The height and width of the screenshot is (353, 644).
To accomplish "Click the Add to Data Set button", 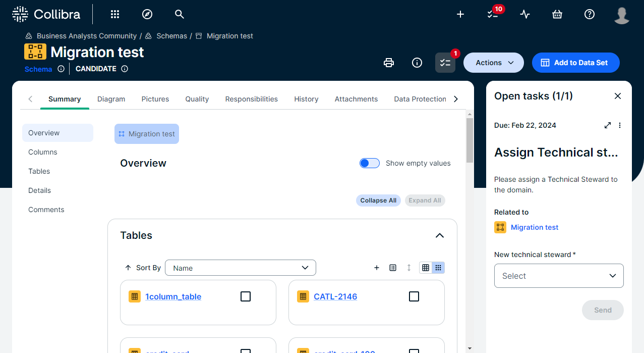I will 575,63.
